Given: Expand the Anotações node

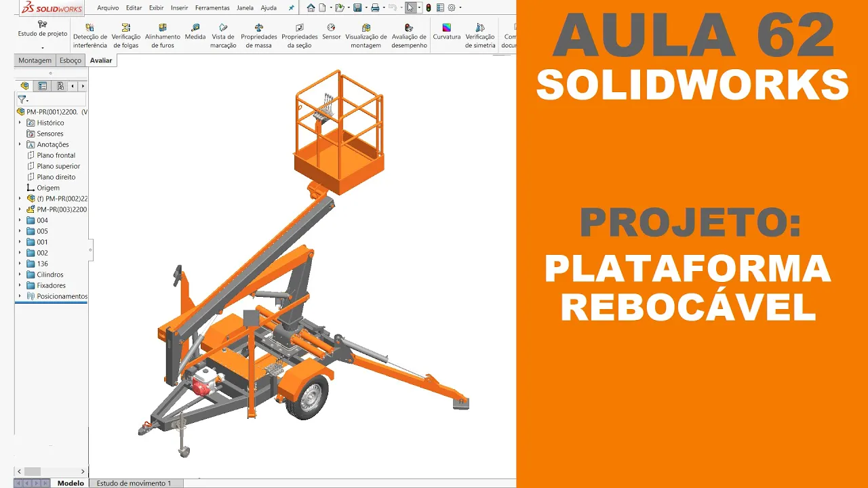Looking at the screenshot, I should pos(20,144).
